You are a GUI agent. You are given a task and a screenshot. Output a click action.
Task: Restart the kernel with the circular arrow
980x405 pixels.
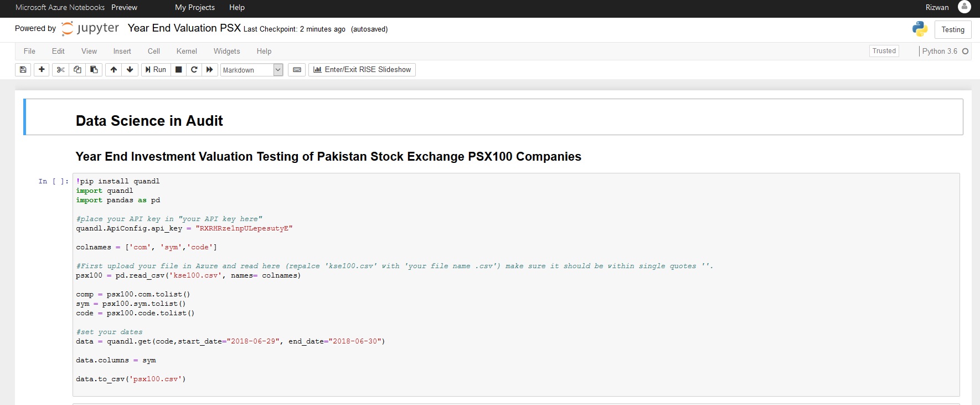pos(194,70)
